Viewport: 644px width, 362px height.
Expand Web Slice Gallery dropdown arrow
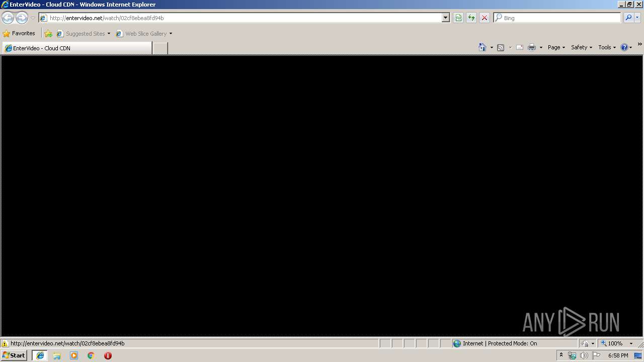[171, 34]
